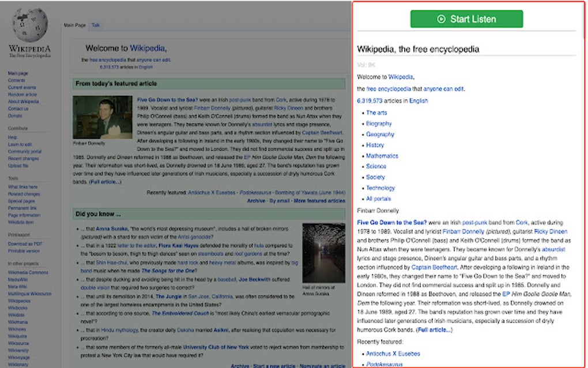Open Community portal link
The image size is (588, 368).
25,152
